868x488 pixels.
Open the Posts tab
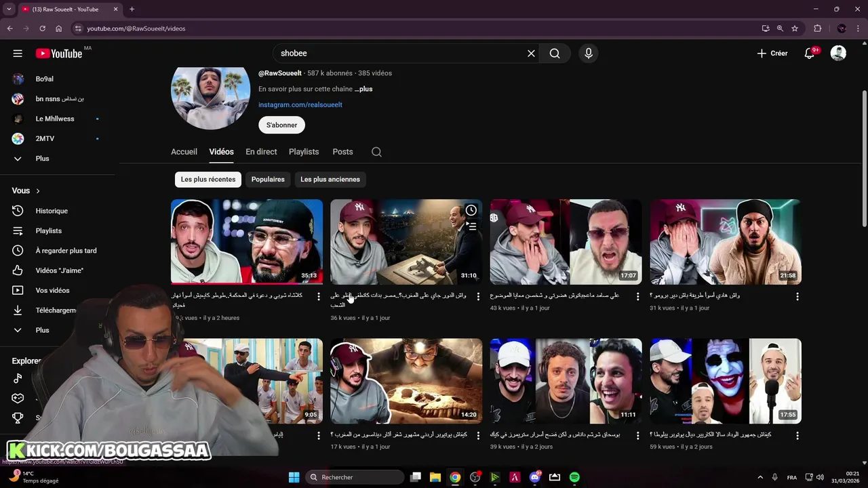[342, 152]
